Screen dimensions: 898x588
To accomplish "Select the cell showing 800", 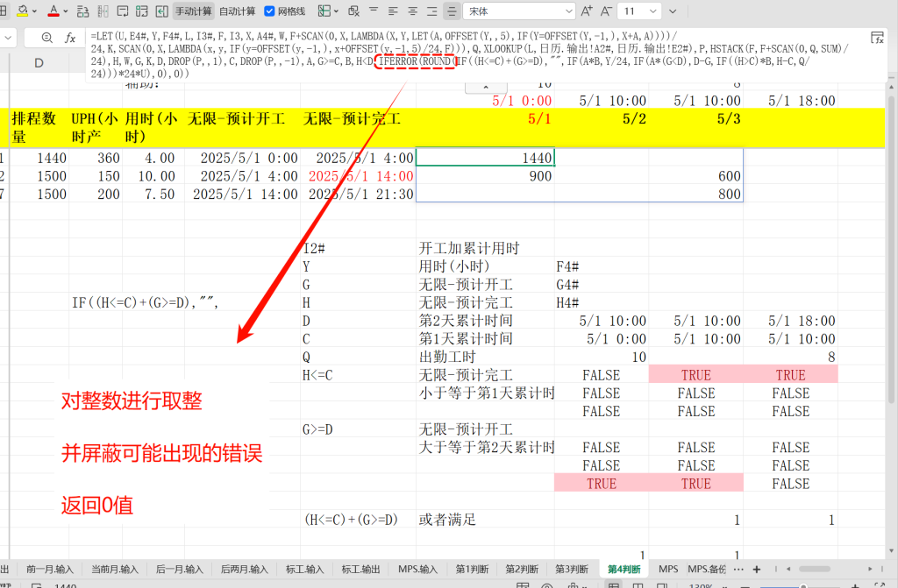I will 695,194.
